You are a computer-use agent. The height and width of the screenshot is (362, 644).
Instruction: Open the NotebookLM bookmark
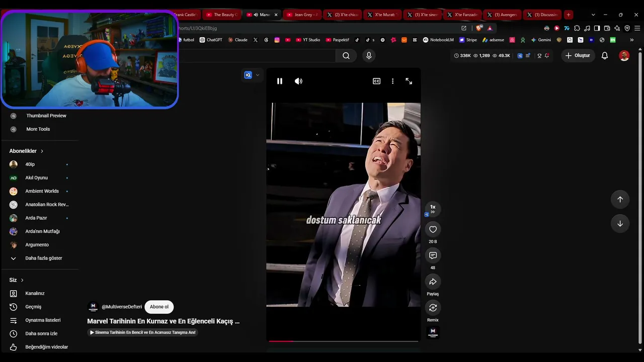438,40
